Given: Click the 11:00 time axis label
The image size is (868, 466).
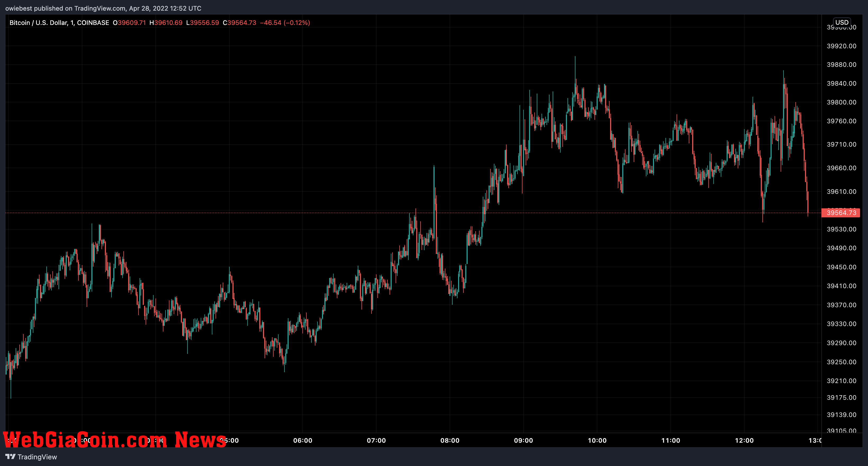Looking at the screenshot, I should pyautogui.click(x=670, y=440).
